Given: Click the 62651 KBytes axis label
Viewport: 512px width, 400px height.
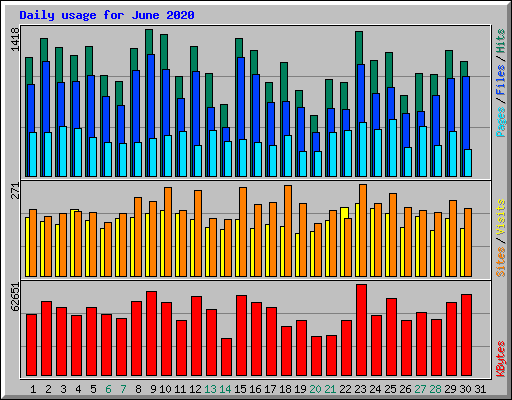Looking at the screenshot, I should click(15, 297).
